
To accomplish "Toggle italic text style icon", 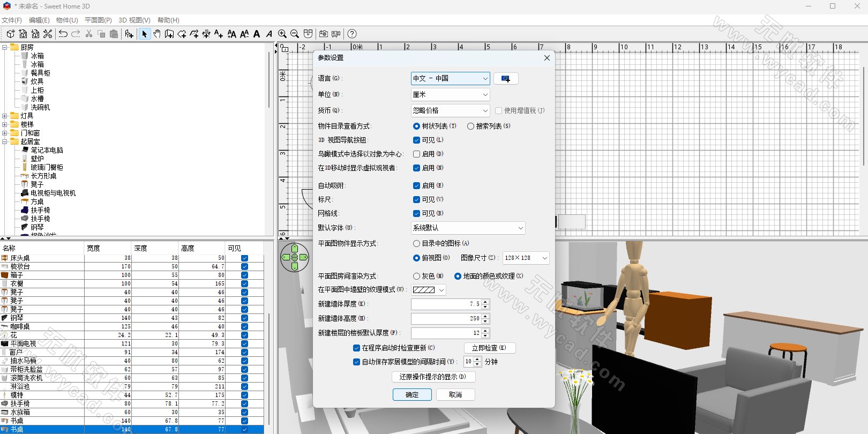I will [x=269, y=34].
